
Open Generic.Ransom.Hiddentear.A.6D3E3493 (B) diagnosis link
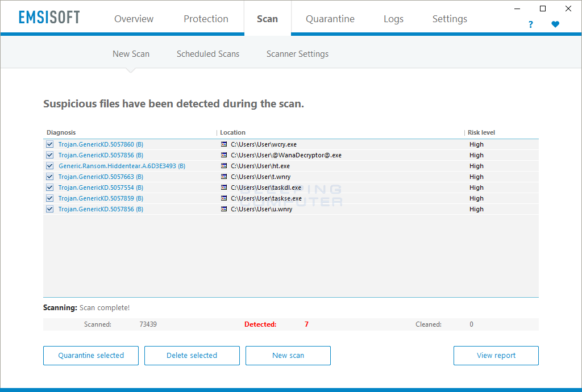(122, 166)
